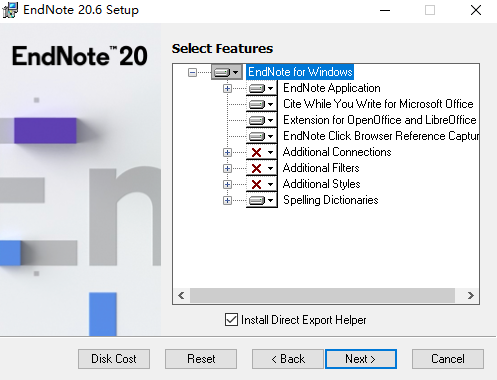497x380 pixels.
Task: Proceed with the Next button
Action: pyautogui.click(x=361, y=359)
